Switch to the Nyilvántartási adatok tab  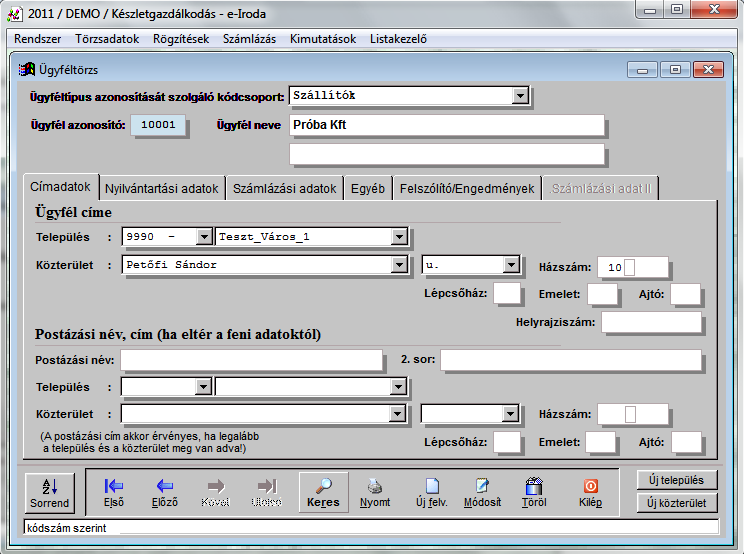tap(161, 188)
